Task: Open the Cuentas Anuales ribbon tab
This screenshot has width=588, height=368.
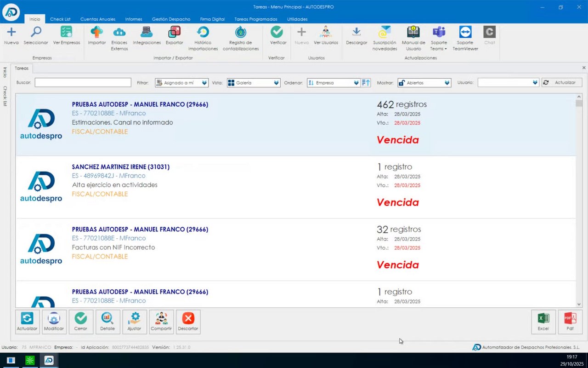Action: pyautogui.click(x=98, y=19)
